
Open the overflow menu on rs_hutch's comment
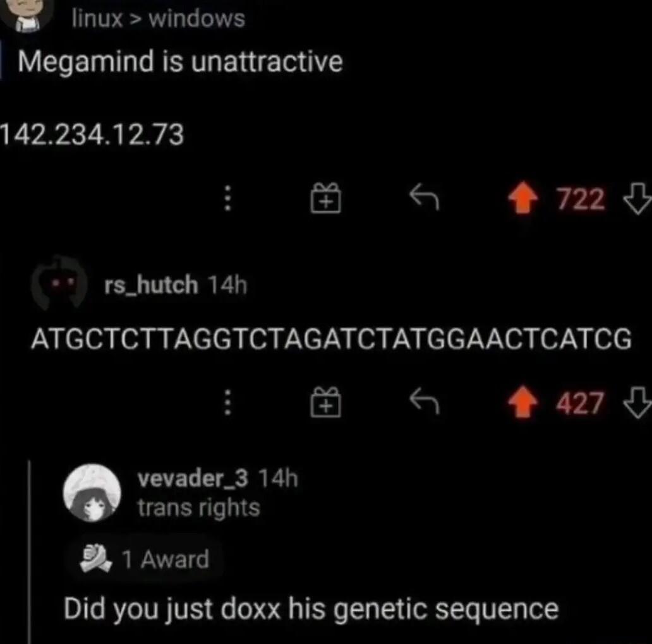tap(228, 402)
